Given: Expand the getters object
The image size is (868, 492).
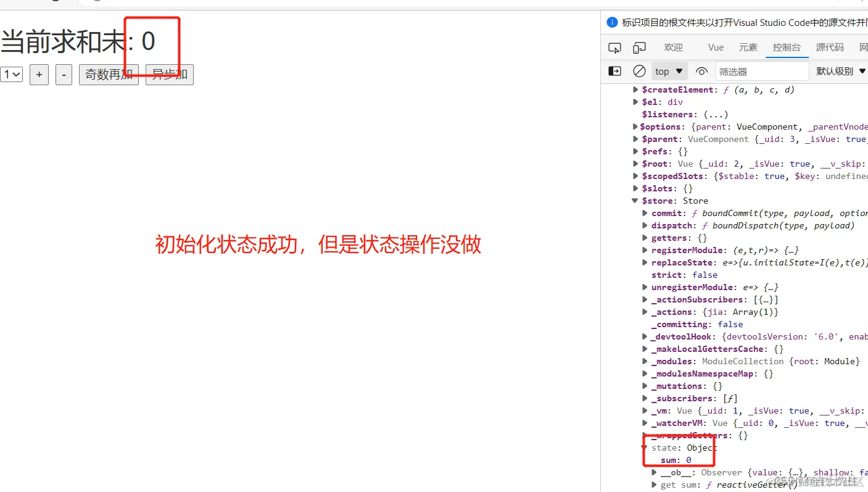Looking at the screenshot, I should coord(645,238).
